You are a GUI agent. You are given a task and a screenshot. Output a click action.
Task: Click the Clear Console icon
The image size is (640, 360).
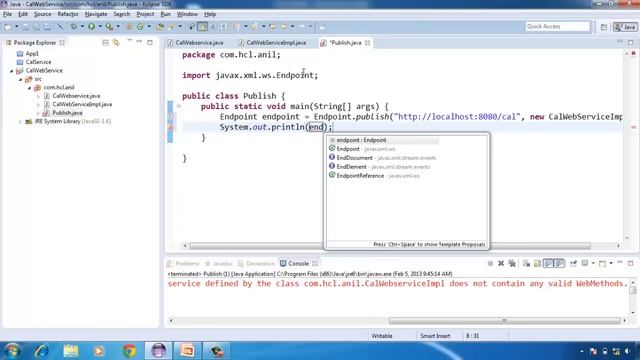click(526, 263)
